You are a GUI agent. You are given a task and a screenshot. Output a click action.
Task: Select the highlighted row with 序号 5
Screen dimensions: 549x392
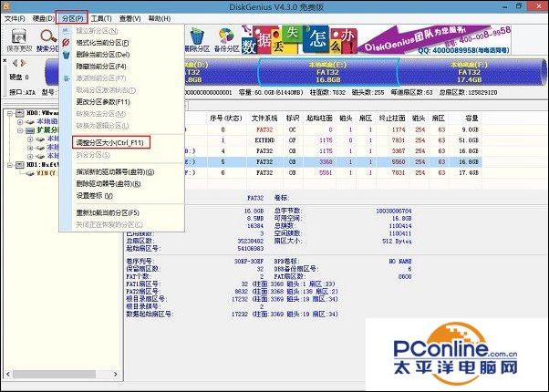[333, 162]
